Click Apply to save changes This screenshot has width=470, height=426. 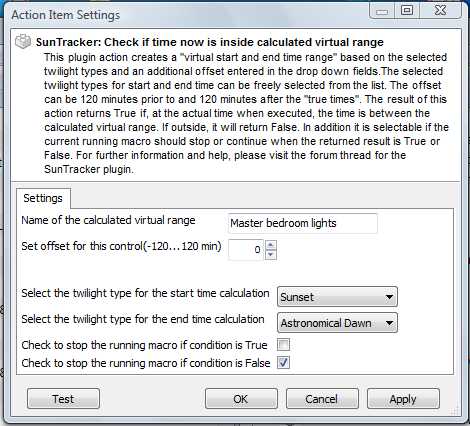[403, 399]
